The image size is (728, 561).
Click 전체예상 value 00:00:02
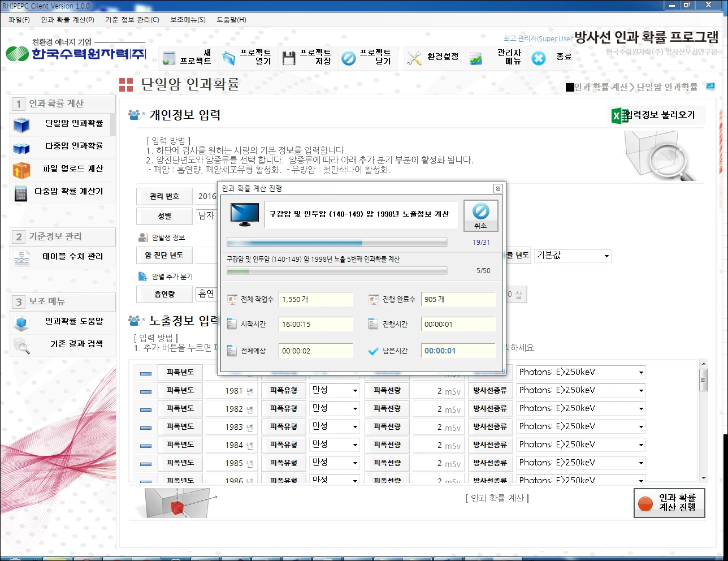(x=316, y=351)
